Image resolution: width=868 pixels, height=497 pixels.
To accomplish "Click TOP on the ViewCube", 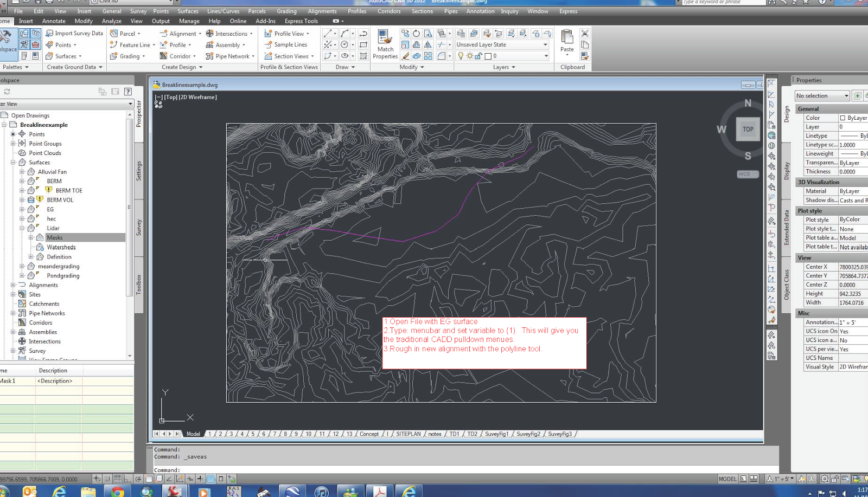I will (748, 129).
